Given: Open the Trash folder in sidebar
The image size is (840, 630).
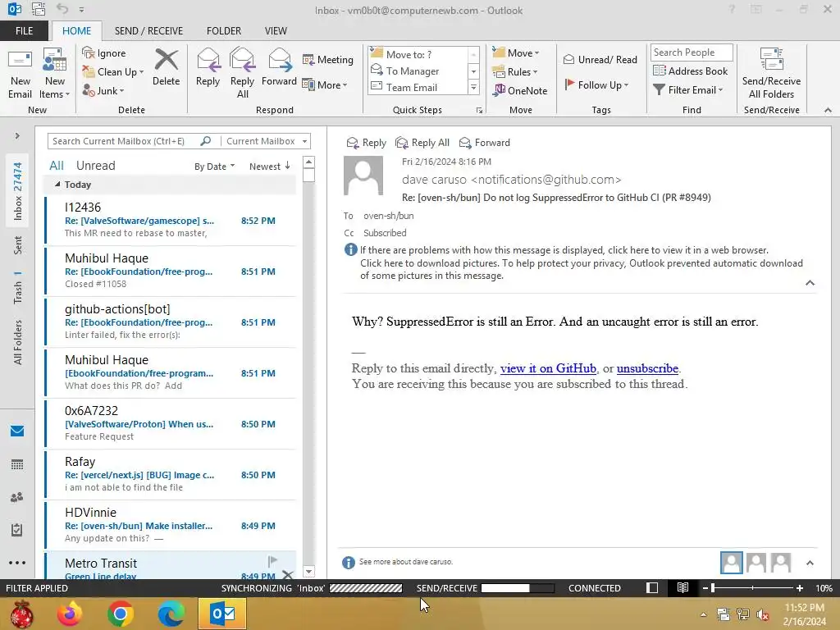Looking at the screenshot, I should point(18,288).
